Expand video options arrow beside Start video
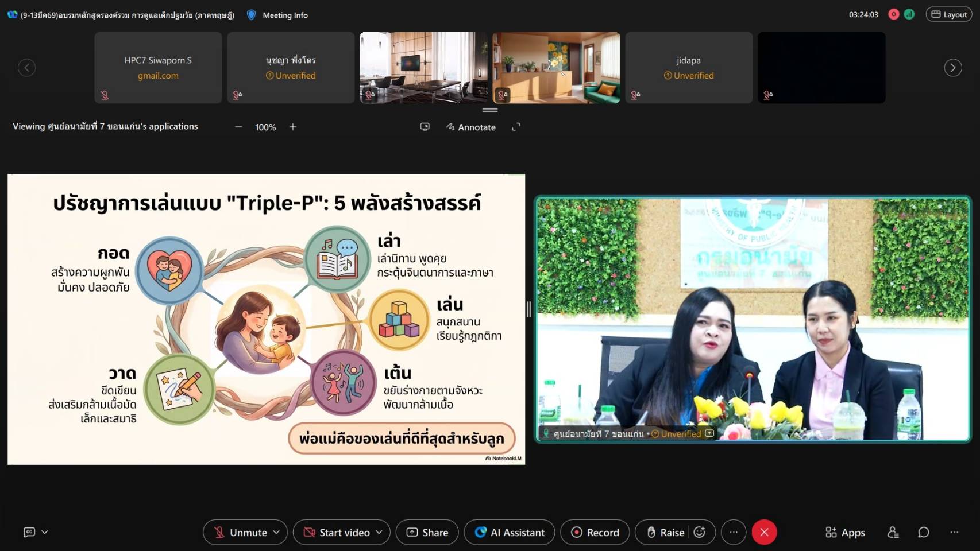The height and width of the screenshot is (551, 980). point(379,532)
